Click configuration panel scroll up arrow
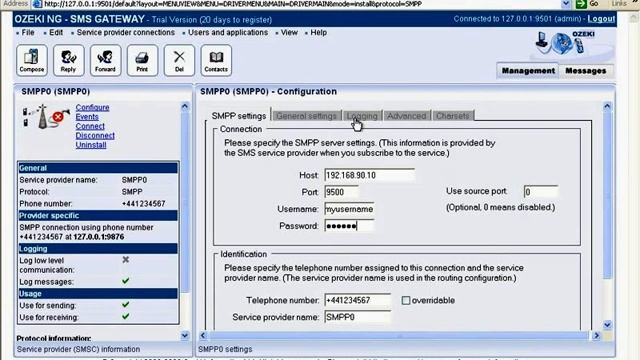 point(607,107)
